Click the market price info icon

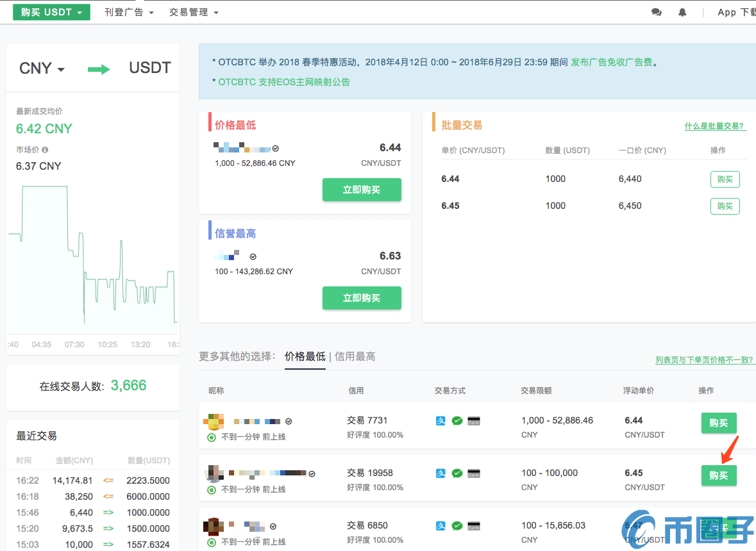coord(45,150)
